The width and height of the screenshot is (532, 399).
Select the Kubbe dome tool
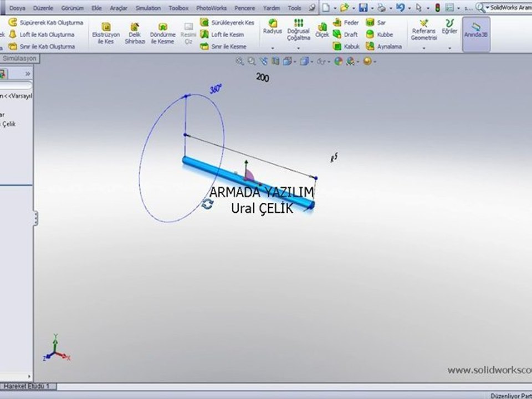tap(379, 34)
